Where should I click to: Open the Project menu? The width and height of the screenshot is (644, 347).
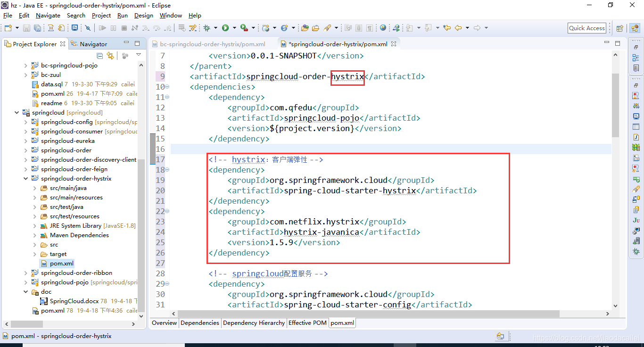click(x=101, y=15)
